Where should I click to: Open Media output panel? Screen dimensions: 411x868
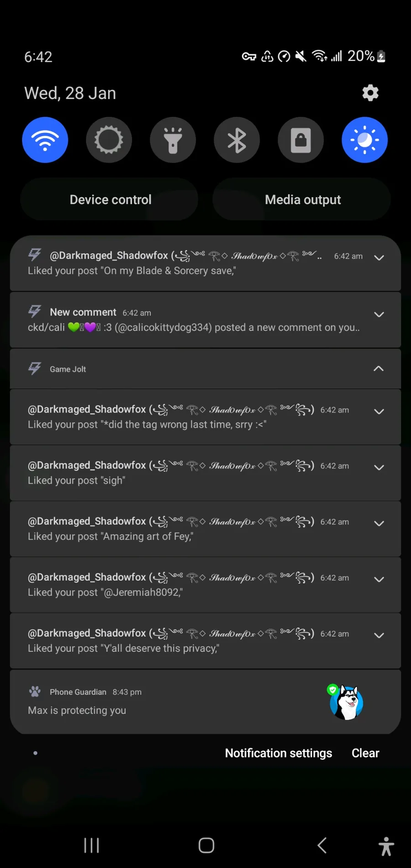click(302, 199)
